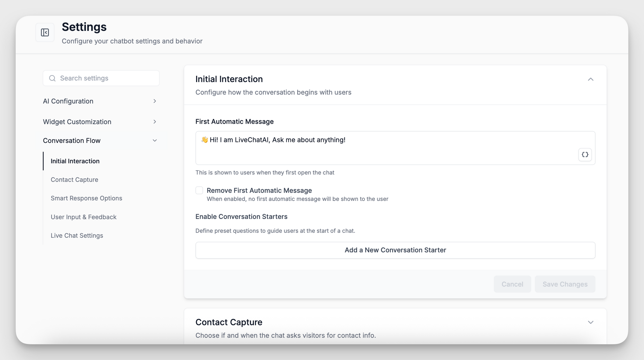Collapse the Initial Interaction section chevron
The image size is (644, 360).
591,79
